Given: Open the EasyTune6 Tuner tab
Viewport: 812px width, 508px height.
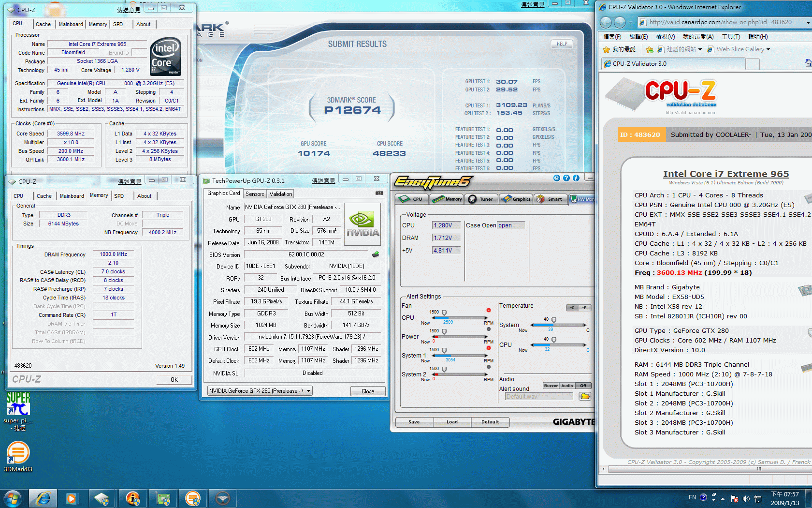Looking at the screenshot, I should (481, 199).
